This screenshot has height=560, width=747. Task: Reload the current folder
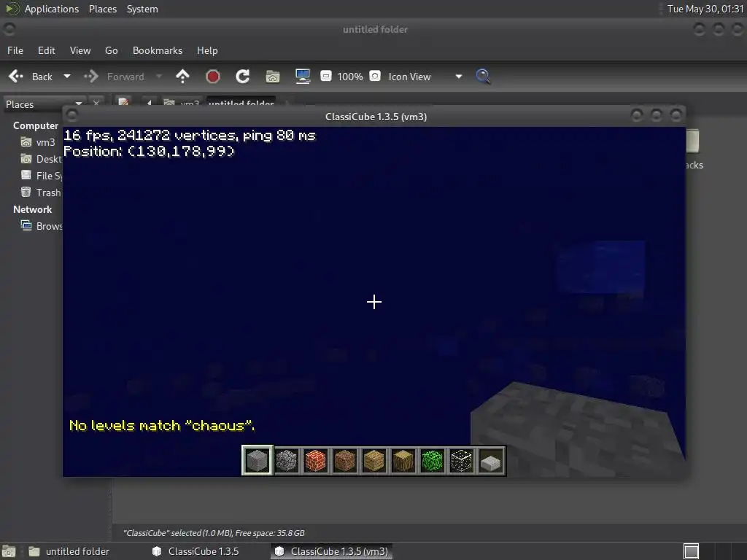coord(242,76)
